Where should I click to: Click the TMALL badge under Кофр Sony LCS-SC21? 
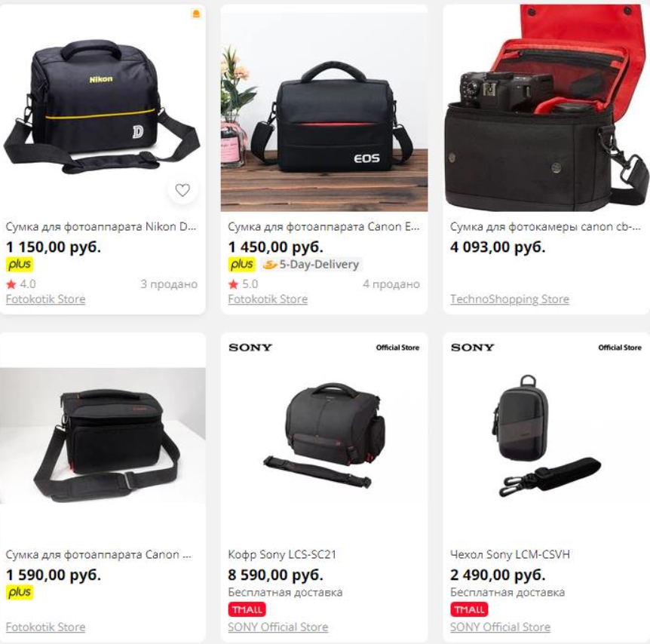[x=247, y=609]
